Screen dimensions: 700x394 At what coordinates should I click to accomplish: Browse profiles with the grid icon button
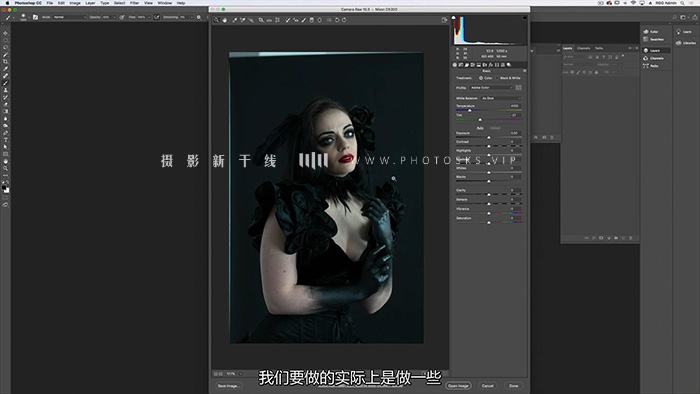[x=518, y=87]
